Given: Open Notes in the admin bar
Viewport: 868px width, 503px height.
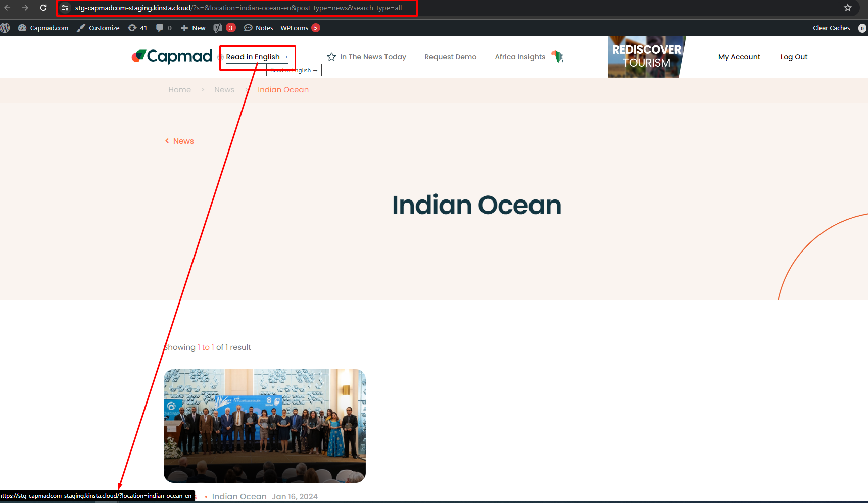Looking at the screenshot, I should click(x=259, y=28).
